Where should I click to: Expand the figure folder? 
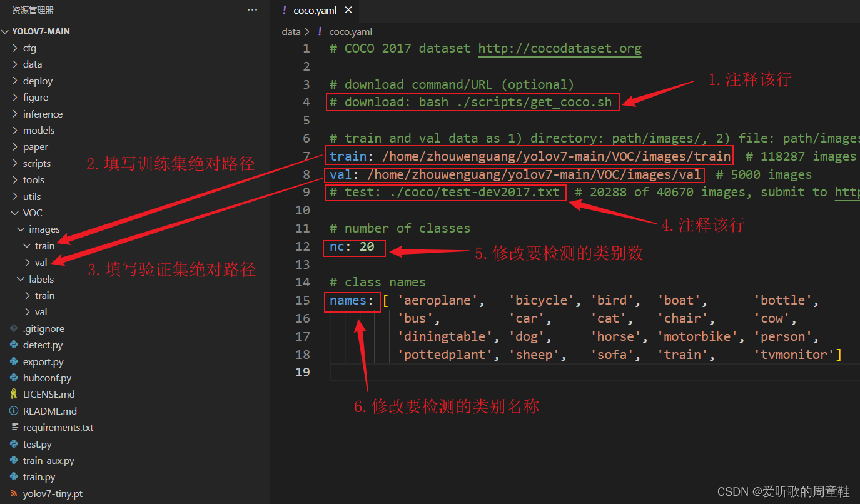point(16,98)
